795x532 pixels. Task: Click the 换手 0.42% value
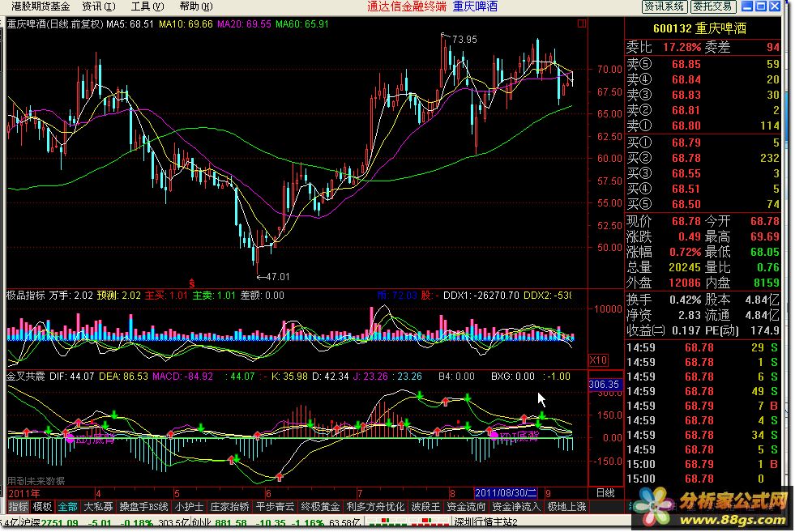pos(685,300)
